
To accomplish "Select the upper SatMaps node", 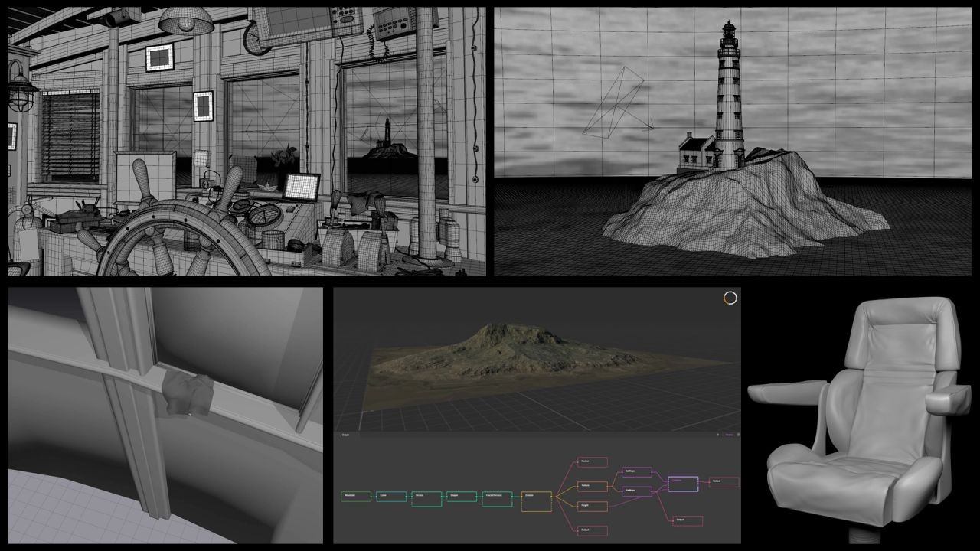I will tap(637, 472).
